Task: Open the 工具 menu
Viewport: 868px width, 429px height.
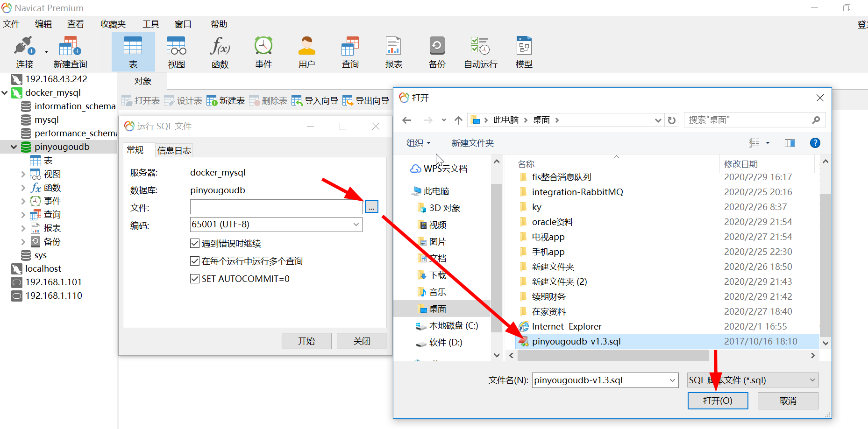Action: [151, 24]
